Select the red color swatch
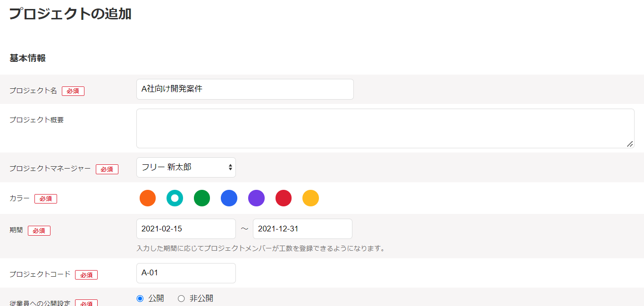 [284, 198]
